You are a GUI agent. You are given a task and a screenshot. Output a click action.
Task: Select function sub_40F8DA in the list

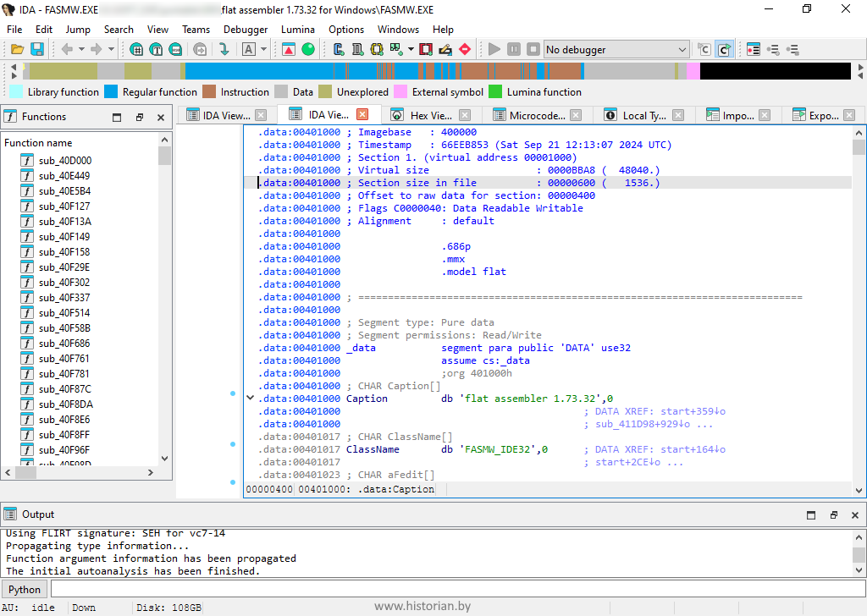tap(66, 404)
